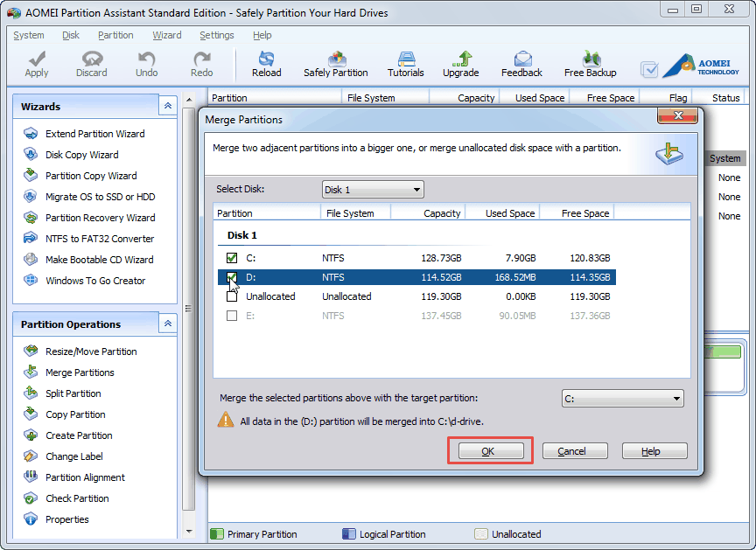
Task: Click the File System header in dialog
Action: point(356,213)
